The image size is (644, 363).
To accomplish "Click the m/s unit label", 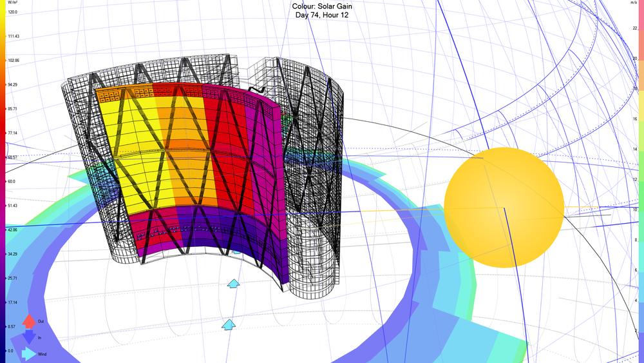I will 632,4.
